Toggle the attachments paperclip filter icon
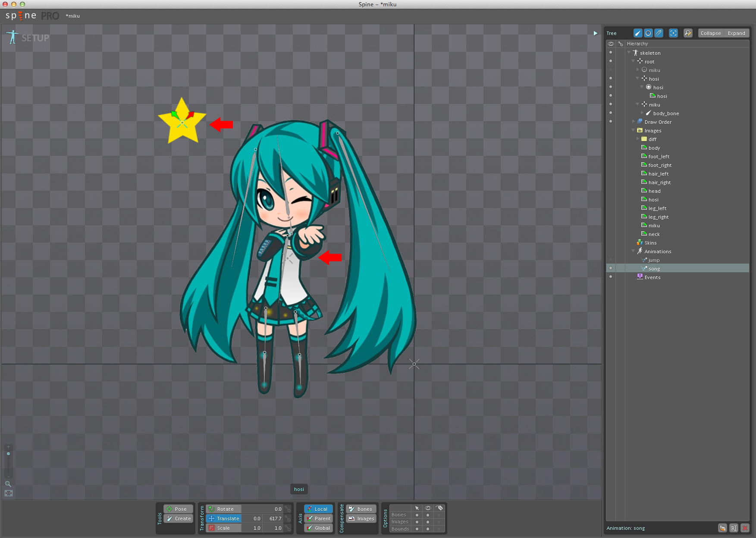 [x=659, y=33]
